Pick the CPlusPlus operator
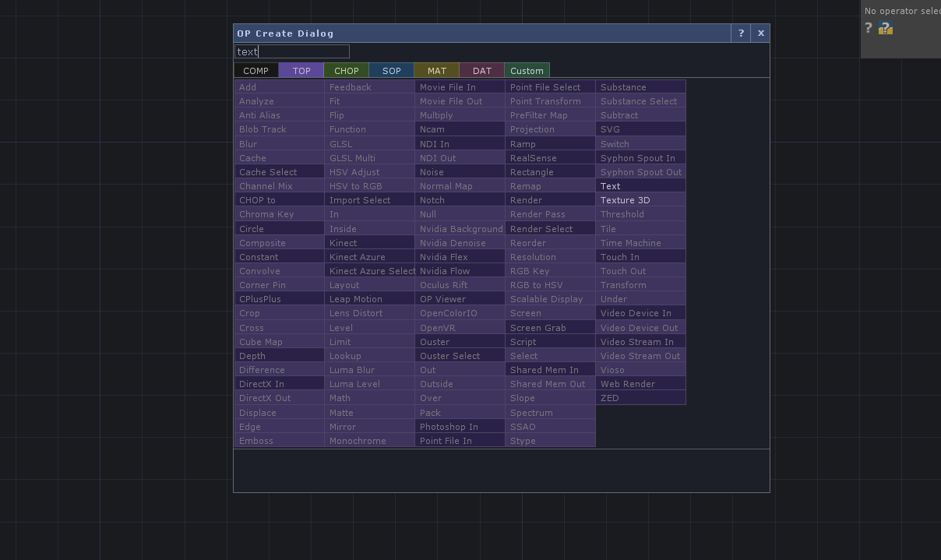 (280, 299)
